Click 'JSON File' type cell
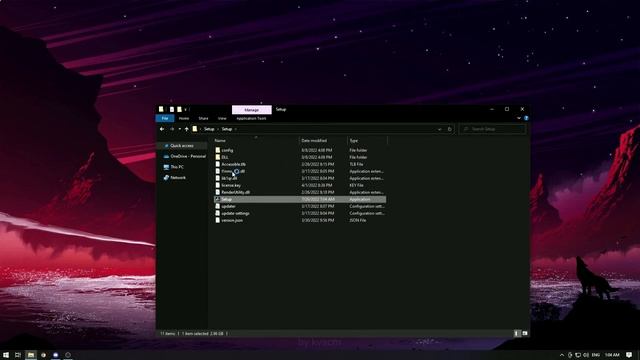The height and width of the screenshot is (360, 640). pyautogui.click(x=358, y=220)
